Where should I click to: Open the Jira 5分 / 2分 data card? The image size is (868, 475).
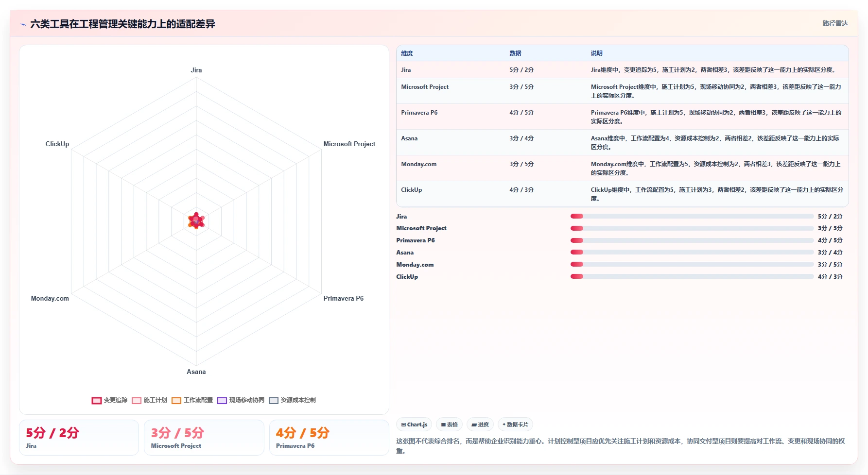79,438
